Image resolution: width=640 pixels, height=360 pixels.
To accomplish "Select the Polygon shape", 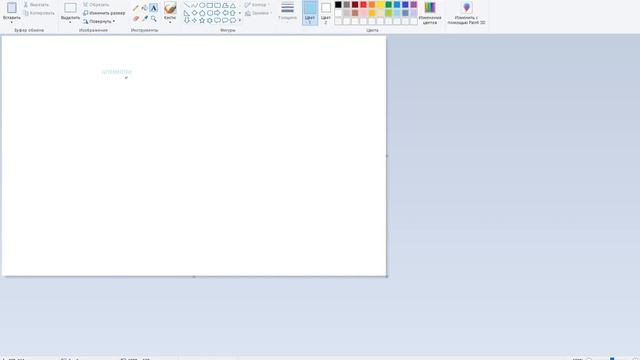I will [225, 5].
